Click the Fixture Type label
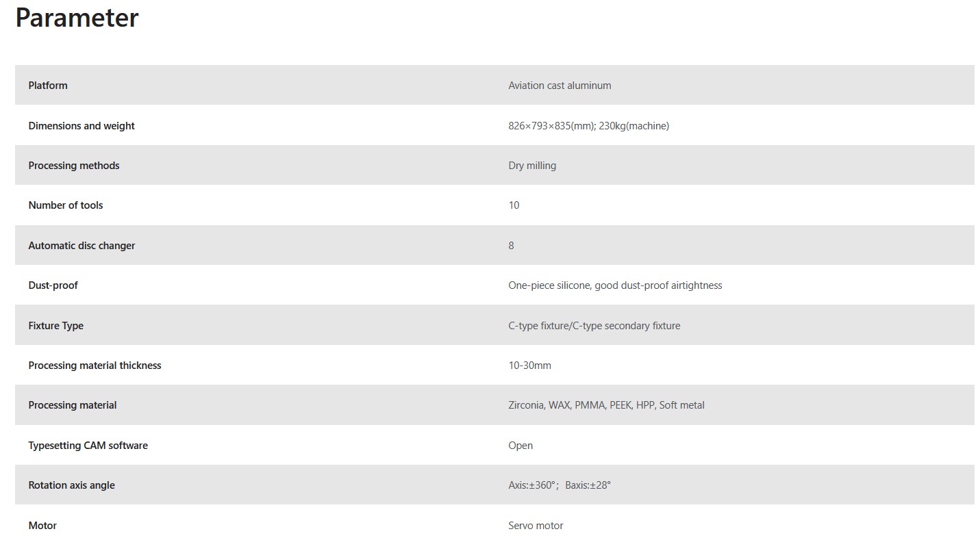The image size is (980, 538). tap(55, 326)
